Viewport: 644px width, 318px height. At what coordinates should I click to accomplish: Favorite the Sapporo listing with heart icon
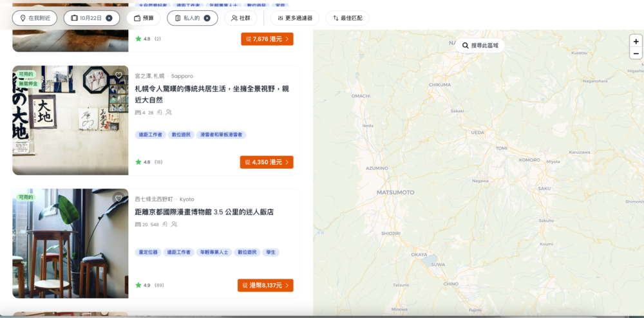point(118,75)
